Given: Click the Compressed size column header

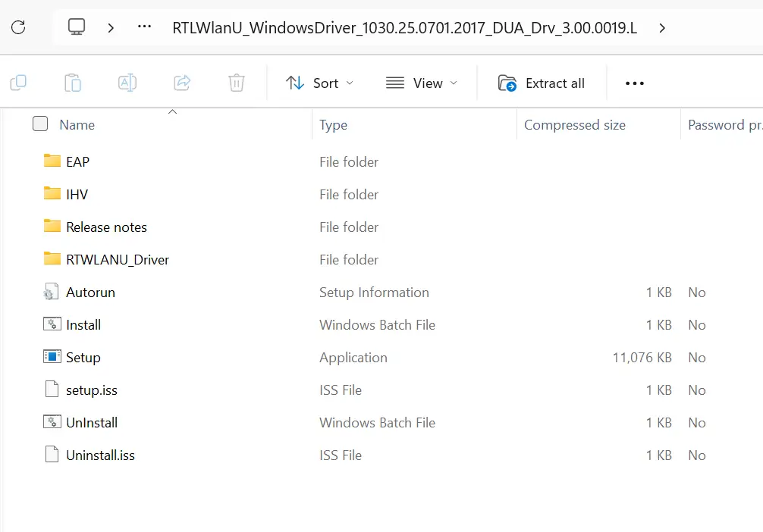Looking at the screenshot, I should [x=574, y=124].
